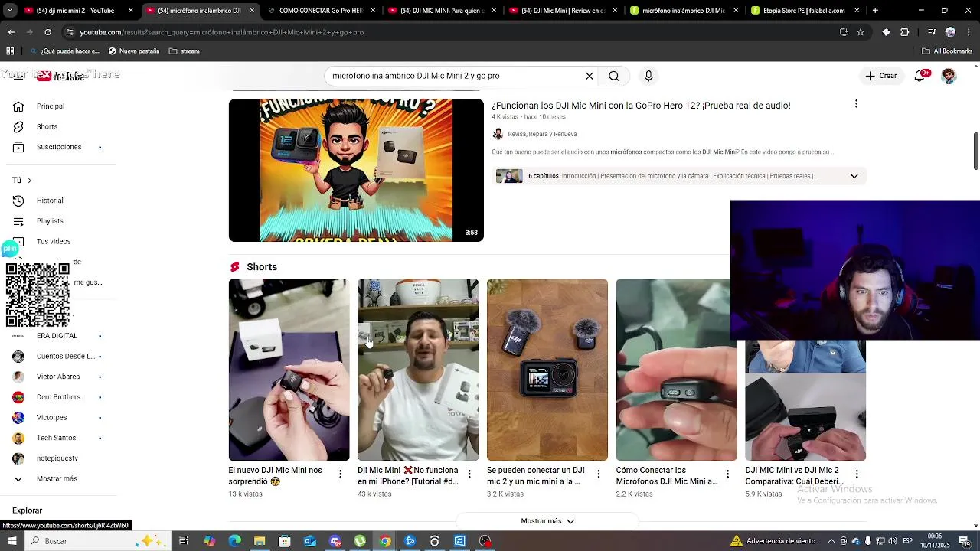Open Historial in the sidebar
Viewport: 980px width, 551px height.
50,201
